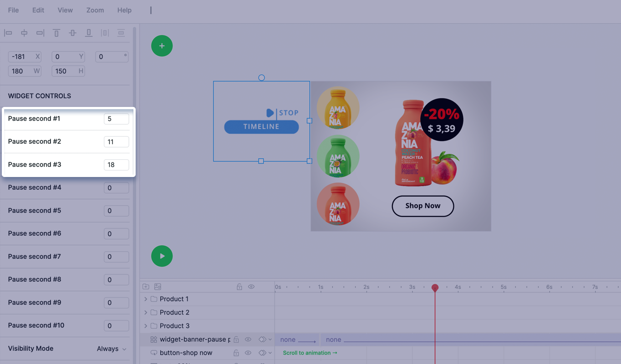Click the X position field
This screenshot has height=364, width=621.
click(x=25, y=57)
